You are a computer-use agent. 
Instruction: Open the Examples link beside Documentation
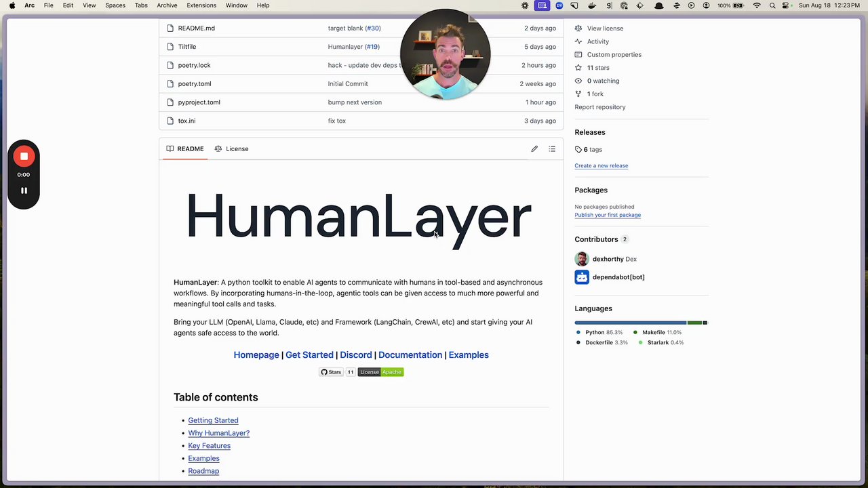pyautogui.click(x=469, y=355)
